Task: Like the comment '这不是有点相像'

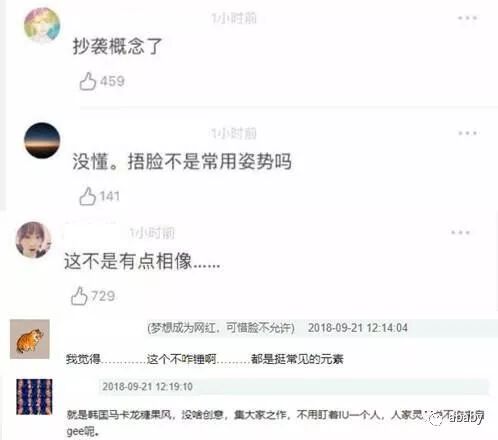Action: click(79, 296)
